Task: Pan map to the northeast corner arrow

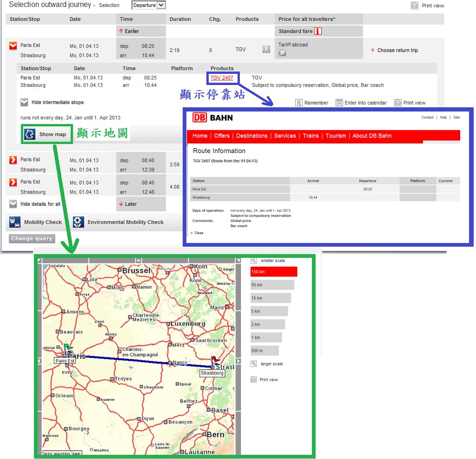Action: tap(238, 260)
